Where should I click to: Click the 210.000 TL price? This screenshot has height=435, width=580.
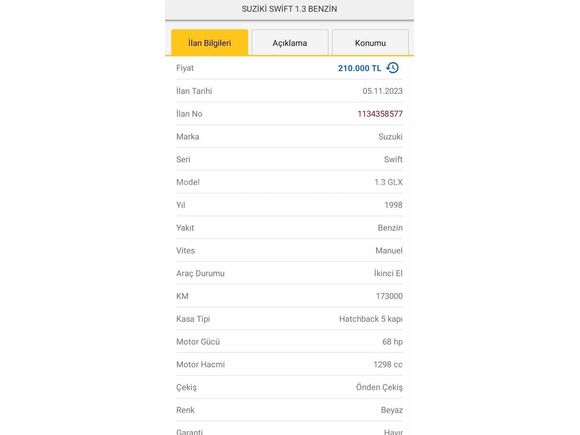[359, 68]
